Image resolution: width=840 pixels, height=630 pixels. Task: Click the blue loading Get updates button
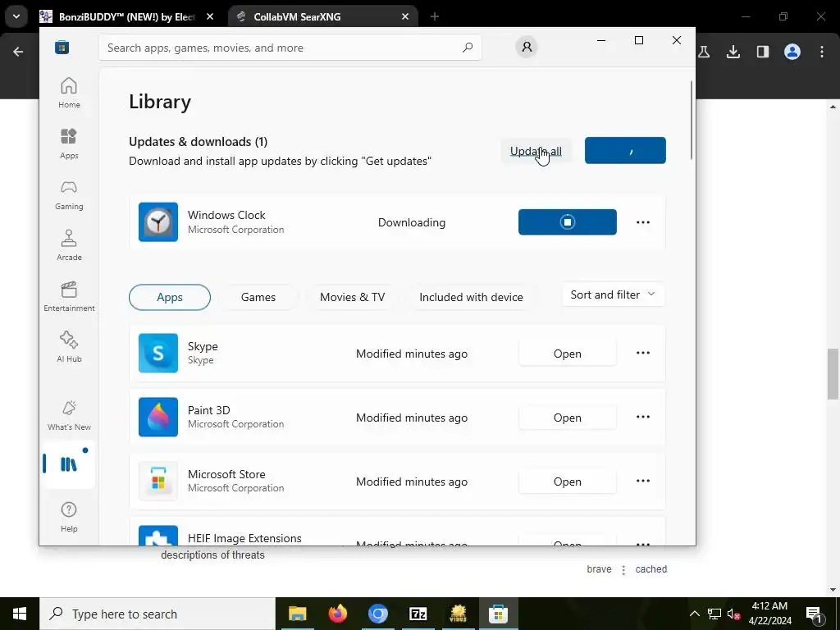[625, 151]
